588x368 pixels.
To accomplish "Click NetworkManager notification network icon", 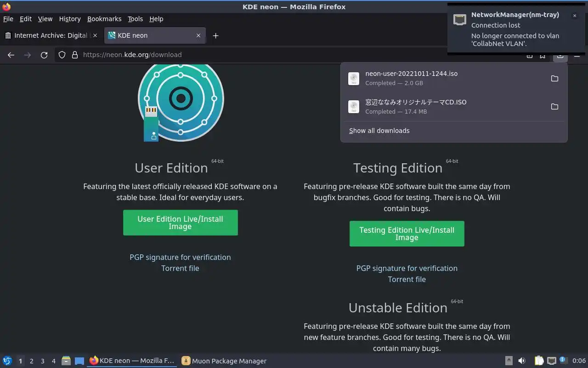I will 460,19.
